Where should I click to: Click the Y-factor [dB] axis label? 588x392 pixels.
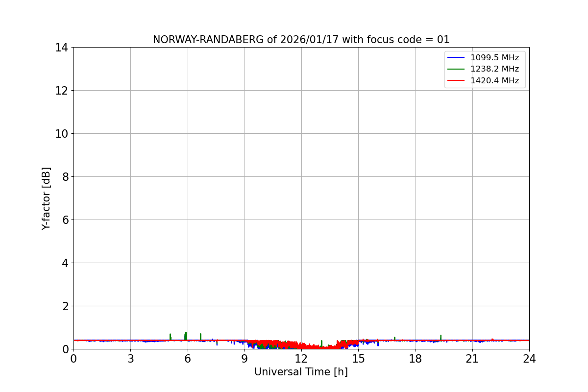pos(46,198)
